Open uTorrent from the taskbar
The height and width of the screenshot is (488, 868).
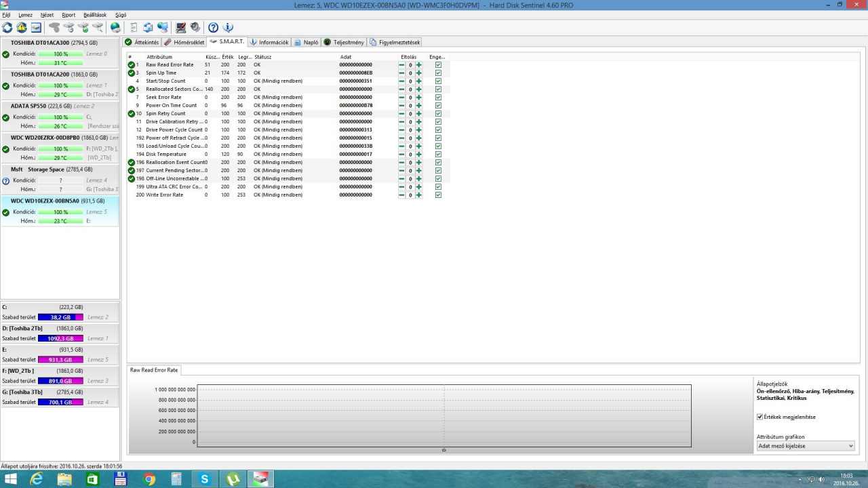(x=233, y=479)
